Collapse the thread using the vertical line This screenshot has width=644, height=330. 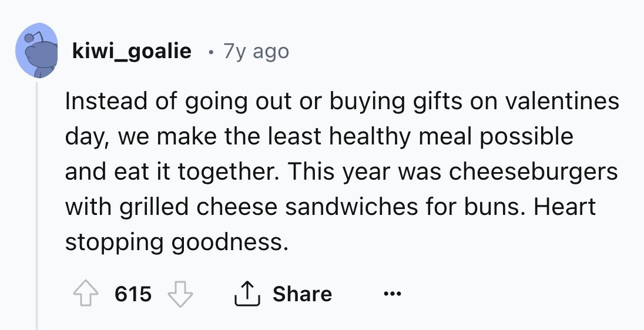pos(37,206)
